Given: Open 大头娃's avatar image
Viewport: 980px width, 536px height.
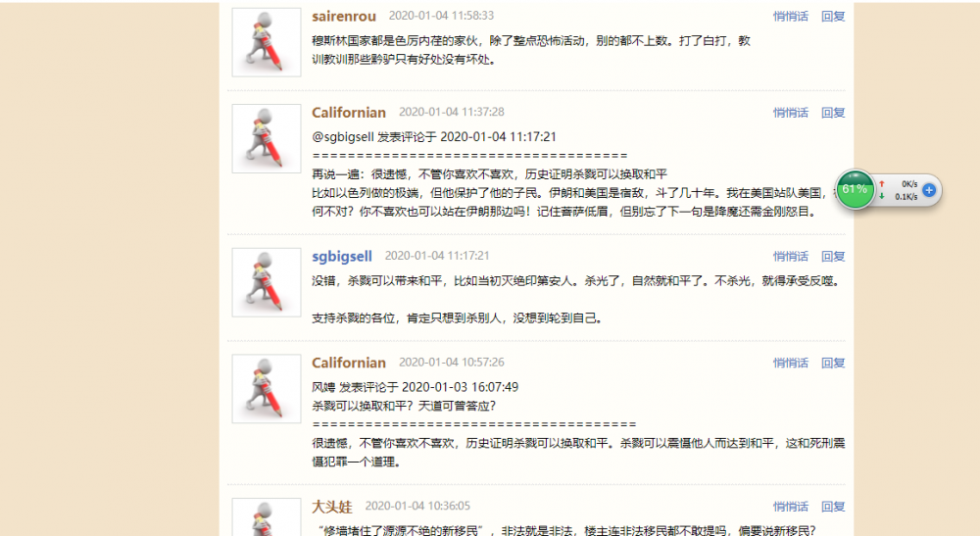Looking at the screenshot, I should [x=267, y=517].
